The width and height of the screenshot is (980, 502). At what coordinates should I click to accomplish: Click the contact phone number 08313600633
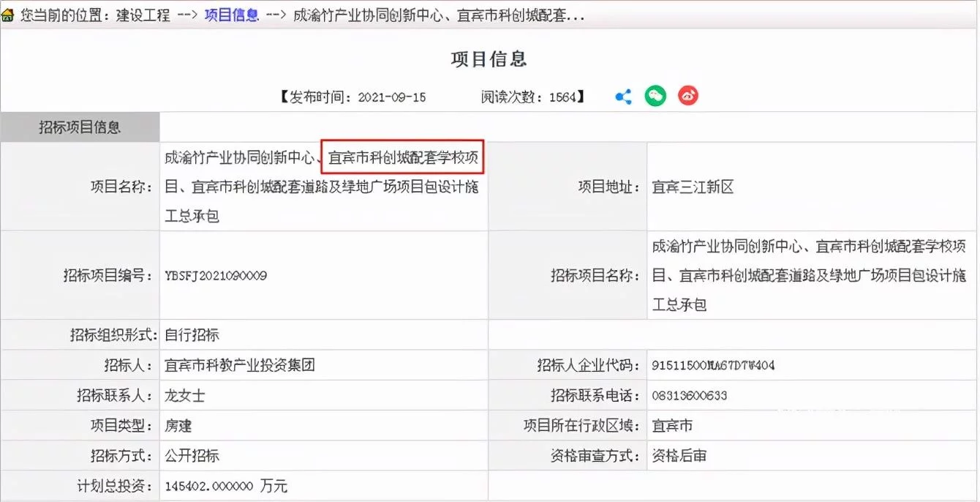coord(689,395)
